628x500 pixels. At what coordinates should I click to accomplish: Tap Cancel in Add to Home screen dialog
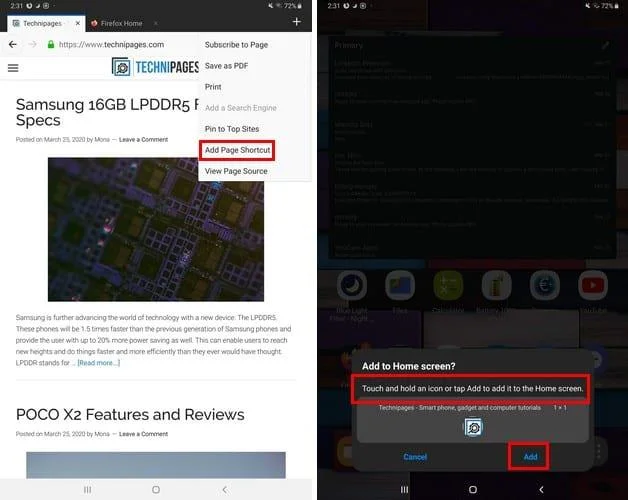click(415, 457)
